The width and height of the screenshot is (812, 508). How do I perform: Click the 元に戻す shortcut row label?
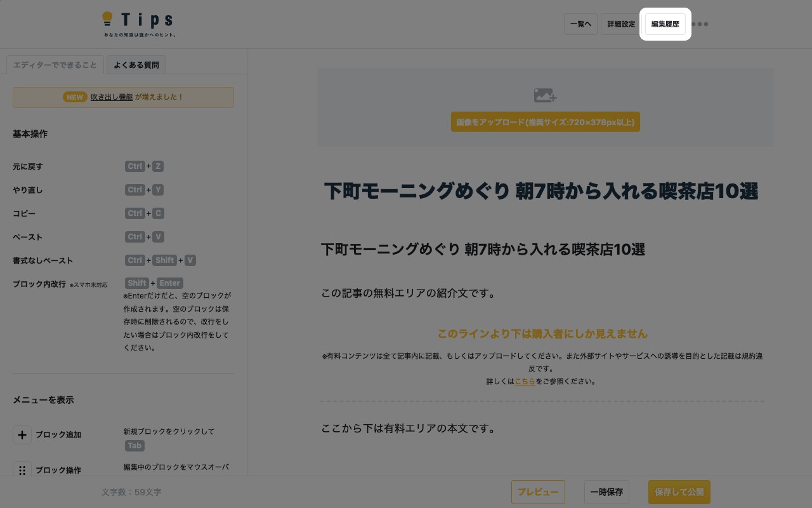[x=28, y=166]
